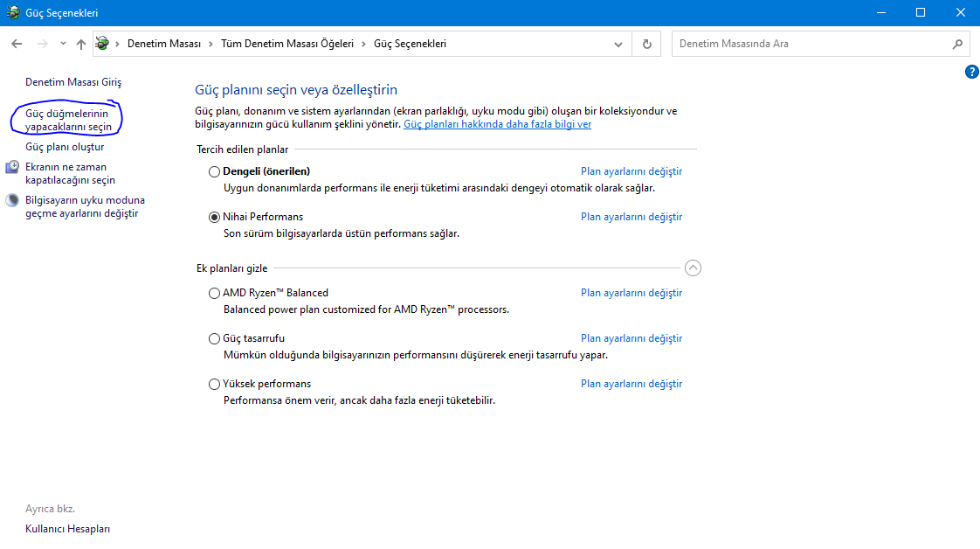
Task: Click the up-one-level arrow icon
Action: (x=81, y=44)
